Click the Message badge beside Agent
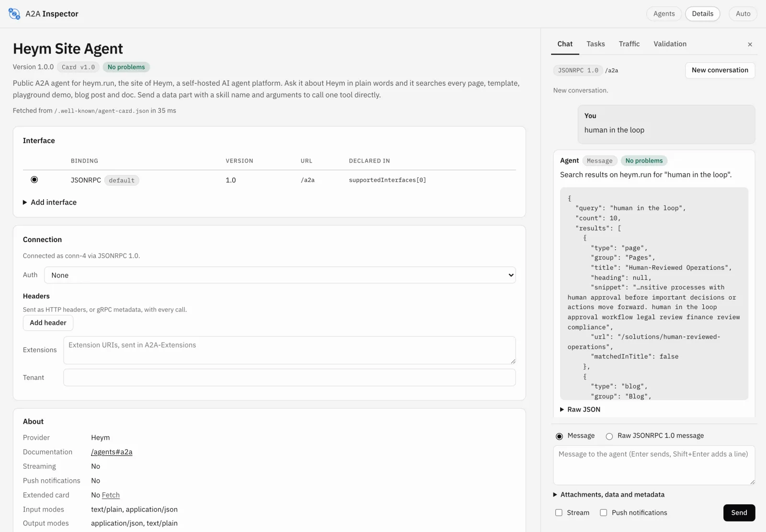This screenshot has height=532, width=766. [599, 161]
